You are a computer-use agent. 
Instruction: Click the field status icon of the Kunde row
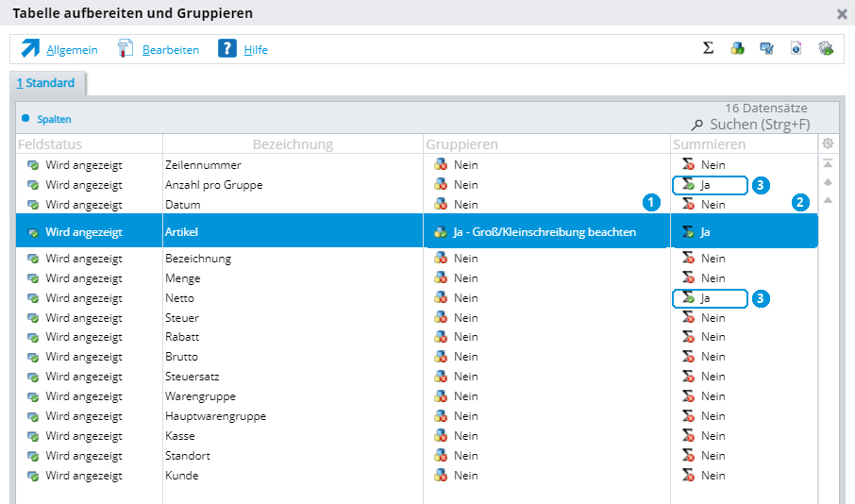[33, 476]
